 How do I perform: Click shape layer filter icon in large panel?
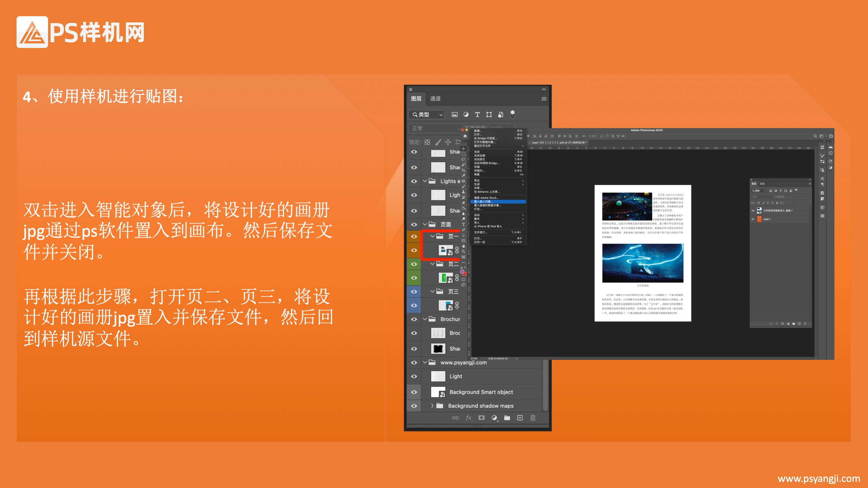[489, 115]
